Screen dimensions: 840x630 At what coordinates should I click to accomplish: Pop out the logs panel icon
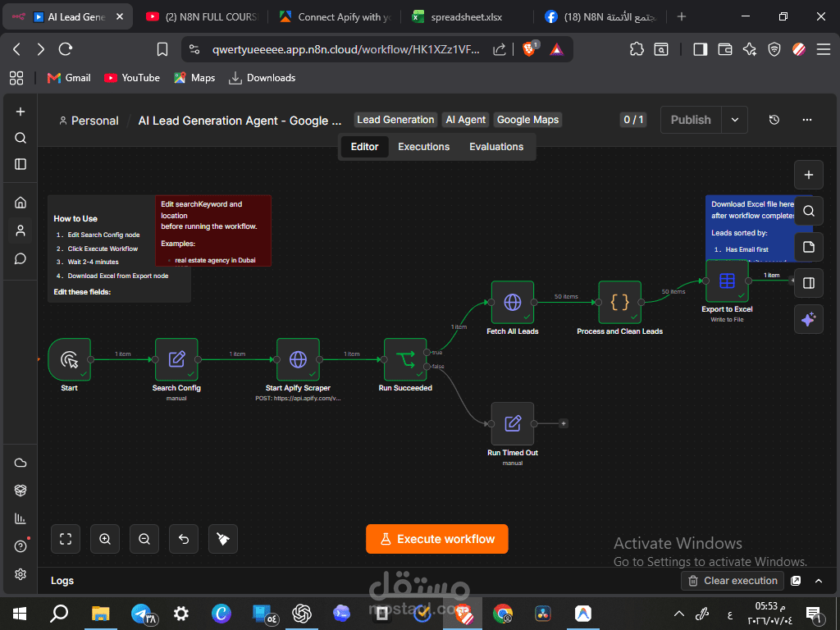[x=796, y=581]
